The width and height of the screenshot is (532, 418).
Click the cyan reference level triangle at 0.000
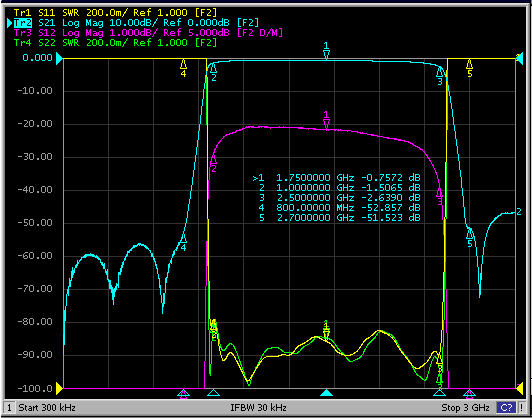(x=59, y=58)
